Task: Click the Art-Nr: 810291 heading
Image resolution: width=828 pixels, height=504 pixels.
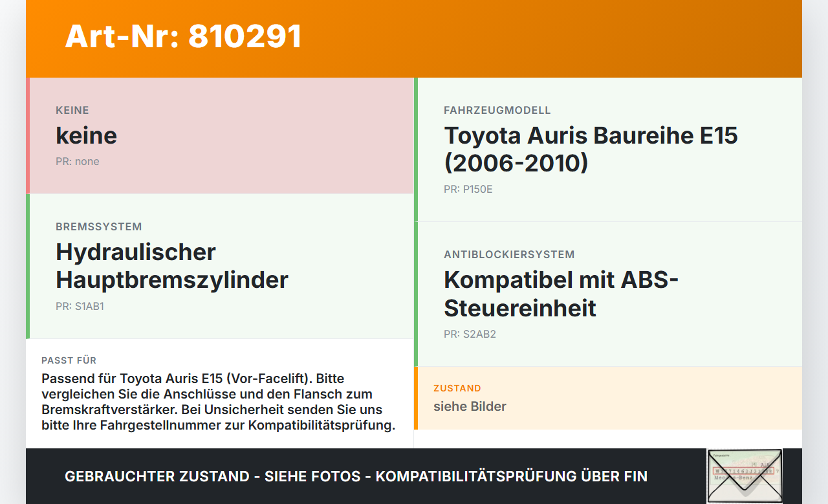Action: click(183, 36)
